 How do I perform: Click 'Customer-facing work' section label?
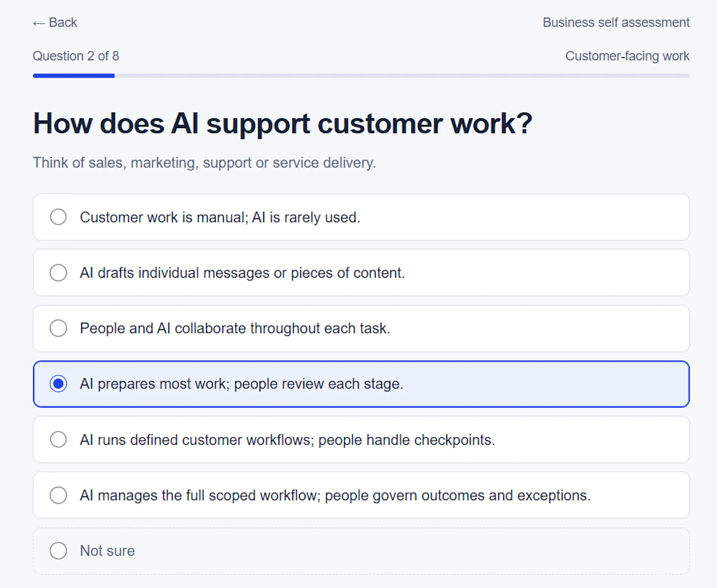point(627,56)
